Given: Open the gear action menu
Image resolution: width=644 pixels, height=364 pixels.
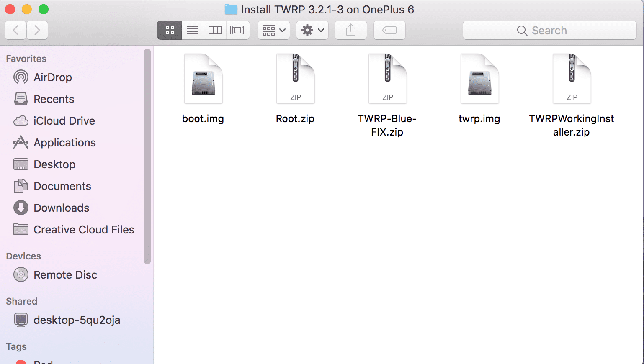Looking at the screenshot, I should [312, 30].
